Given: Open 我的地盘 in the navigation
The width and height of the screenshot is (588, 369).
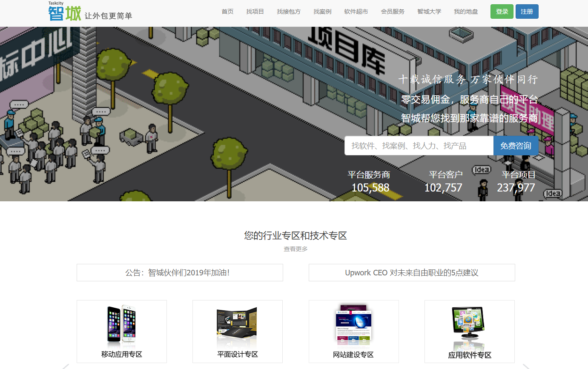Looking at the screenshot, I should [x=466, y=11].
